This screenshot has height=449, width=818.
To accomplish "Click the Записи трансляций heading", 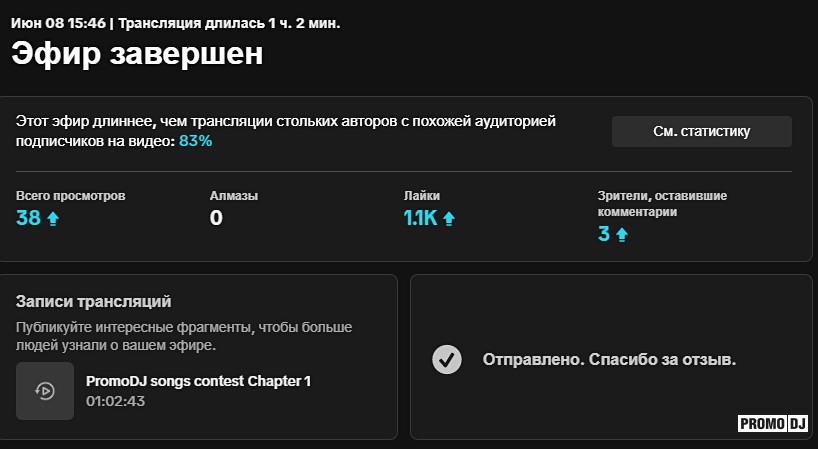I will [x=94, y=300].
